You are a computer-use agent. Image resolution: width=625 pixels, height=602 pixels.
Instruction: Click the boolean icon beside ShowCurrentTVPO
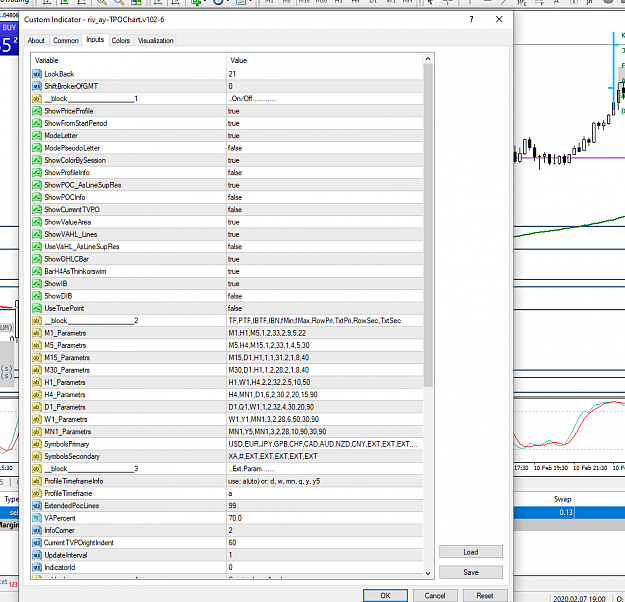click(37, 210)
